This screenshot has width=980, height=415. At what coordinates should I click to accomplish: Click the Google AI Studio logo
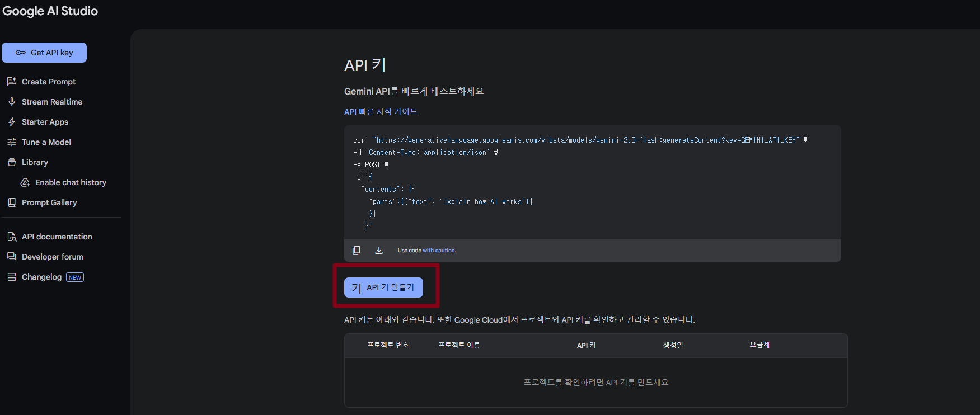[50, 11]
